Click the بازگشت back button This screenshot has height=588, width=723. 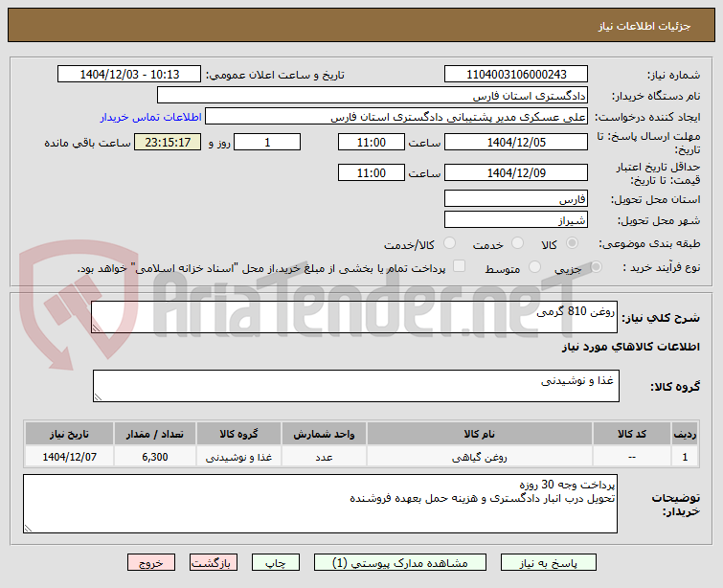pos(213,563)
